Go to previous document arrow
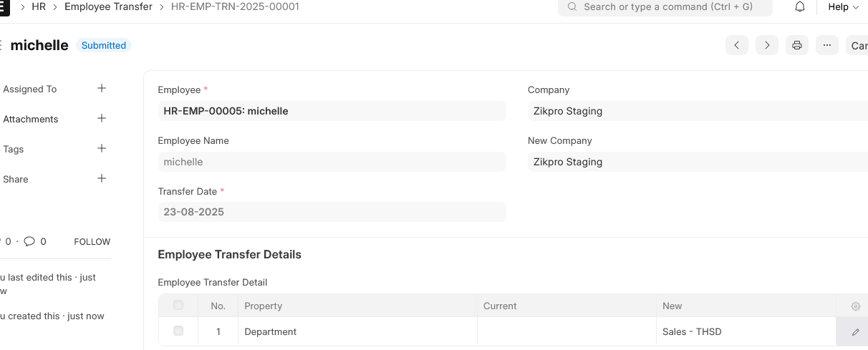The height and width of the screenshot is (350, 868). coord(737,45)
